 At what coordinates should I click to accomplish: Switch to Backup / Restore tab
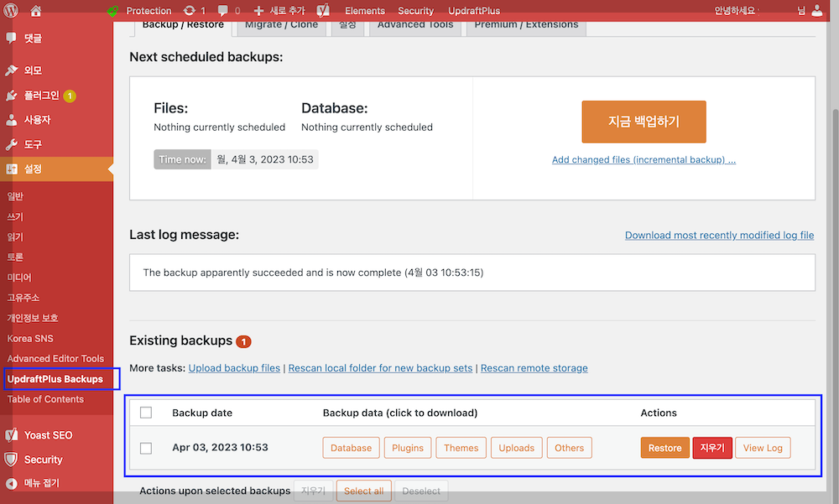coord(183,26)
